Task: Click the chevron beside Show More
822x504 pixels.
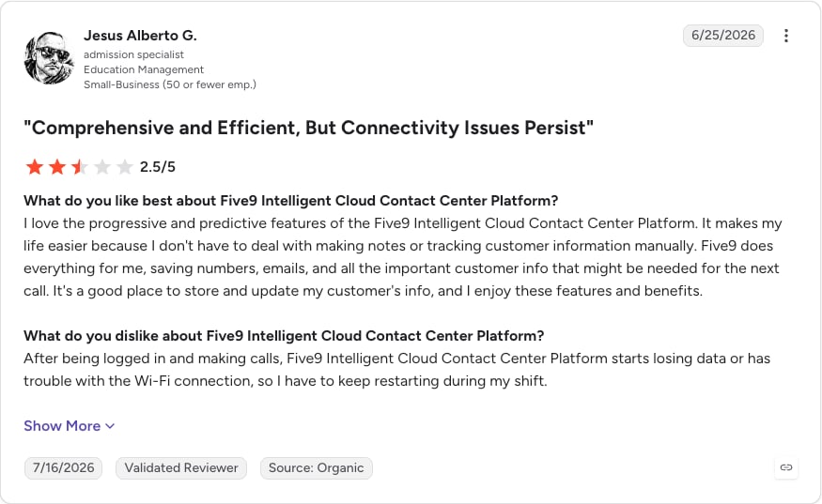Action: pyautogui.click(x=110, y=426)
